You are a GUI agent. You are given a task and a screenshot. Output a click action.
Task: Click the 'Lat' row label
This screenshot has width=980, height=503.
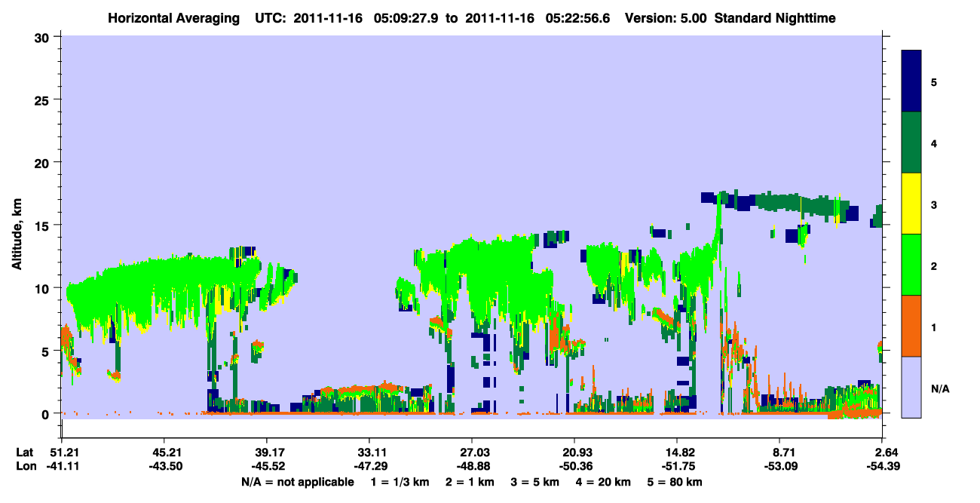tap(24, 452)
